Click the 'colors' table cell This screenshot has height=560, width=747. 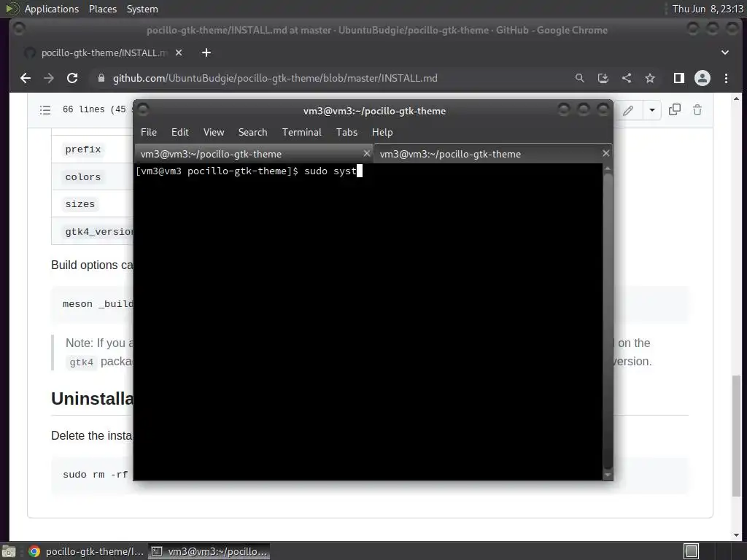pyautogui.click(x=83, y=176)
